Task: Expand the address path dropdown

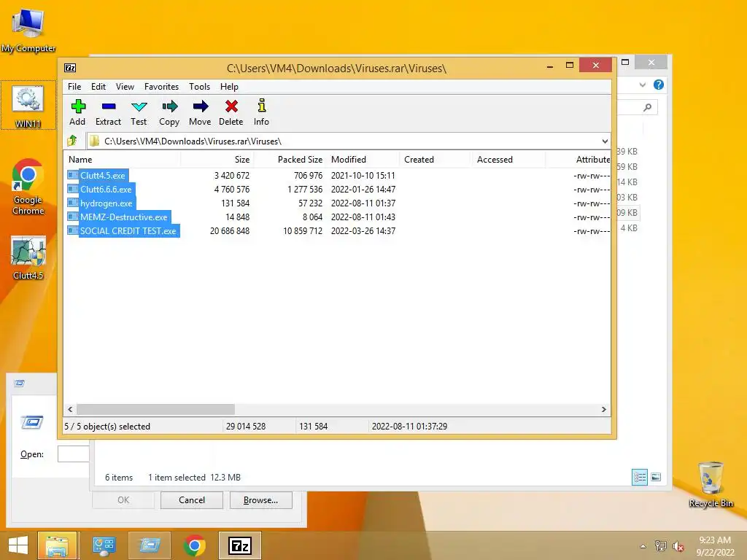Action: point(605,141)
